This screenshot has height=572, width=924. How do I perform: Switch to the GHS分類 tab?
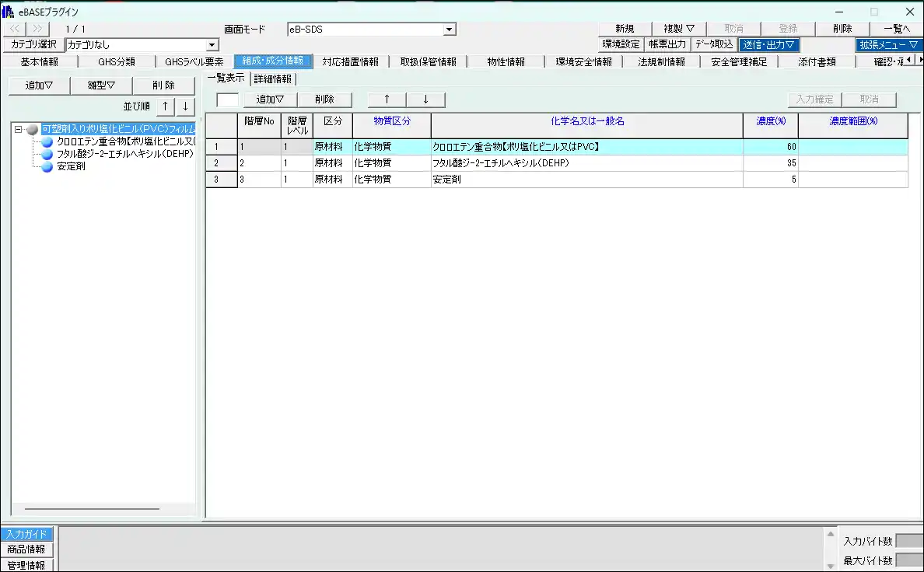[117, 61]
